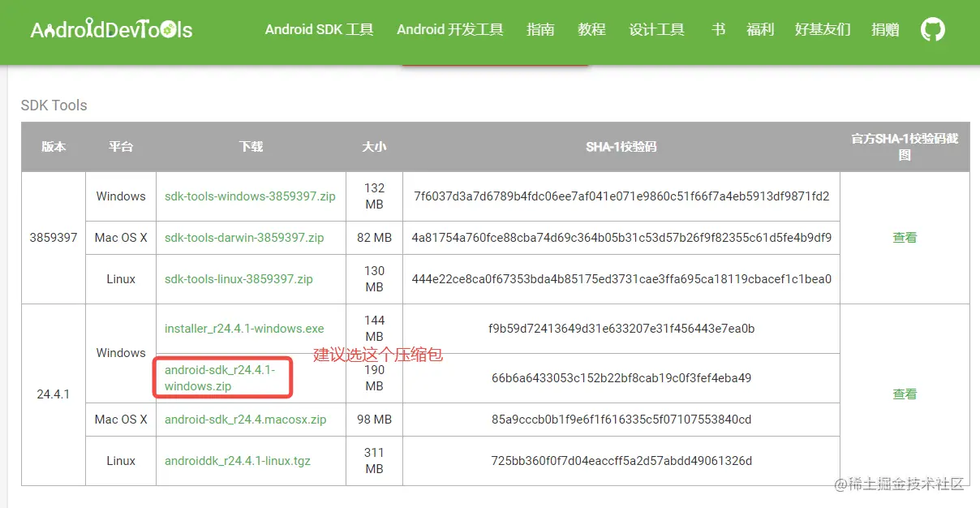The height and width of the screenshot is (508, 980).
Task: Go to 指南 in the navigation bar
Action: pos(540,30)
